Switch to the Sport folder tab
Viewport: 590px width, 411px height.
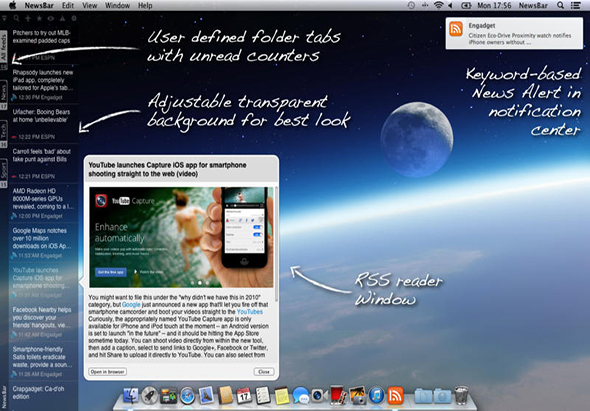click(x=4, y=173)
